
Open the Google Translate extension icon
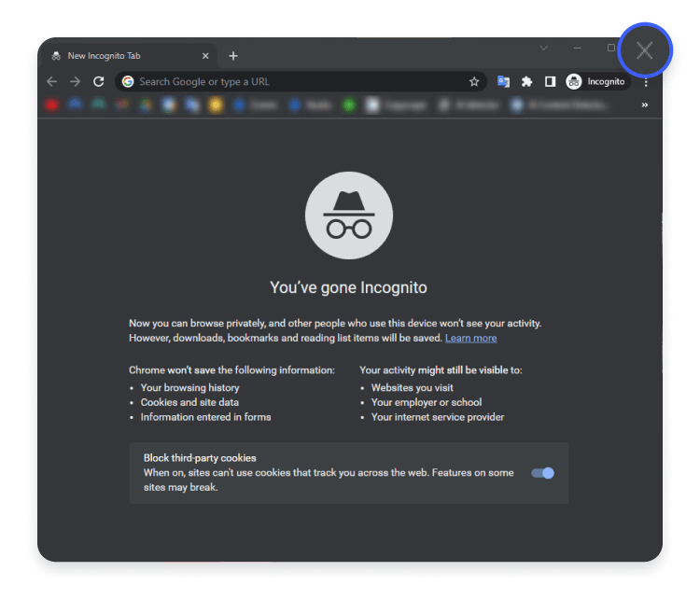[503, 82]
